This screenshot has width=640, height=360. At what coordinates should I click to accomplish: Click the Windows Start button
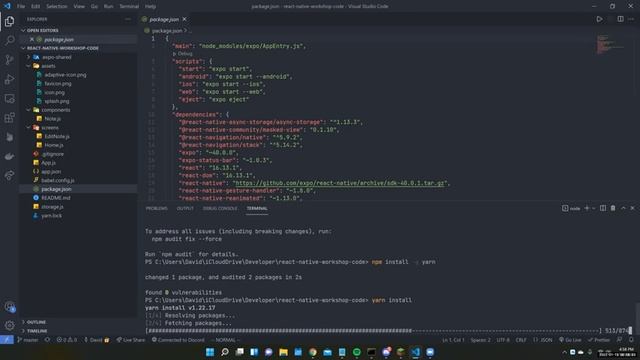pos(210,352)
